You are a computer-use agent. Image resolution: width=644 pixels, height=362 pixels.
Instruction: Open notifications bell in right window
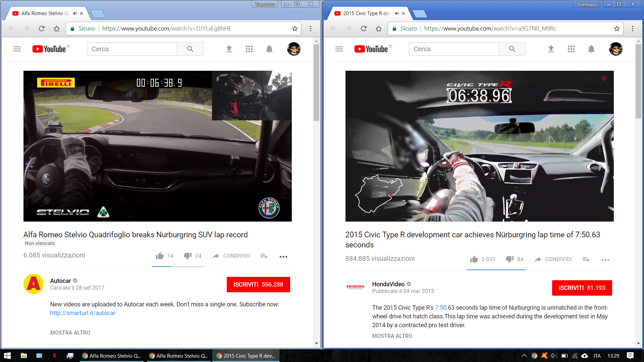[591, 49]
